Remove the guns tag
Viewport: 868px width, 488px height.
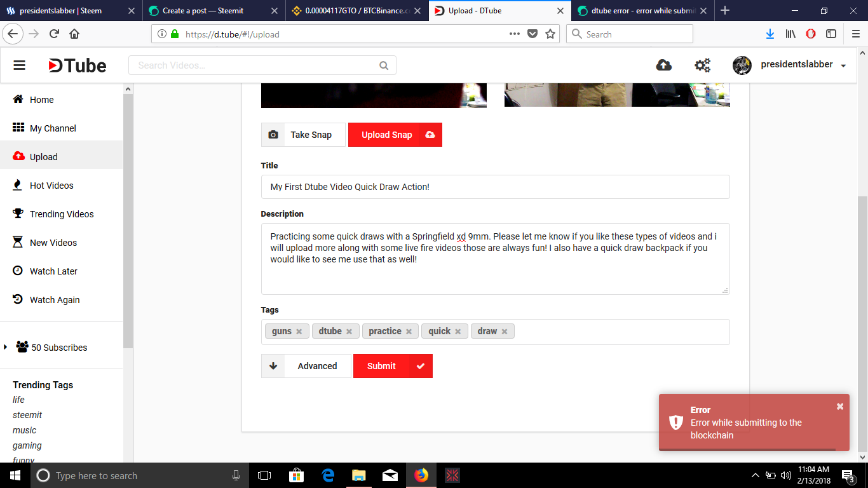pyautogui.click(x=299, y=331)
